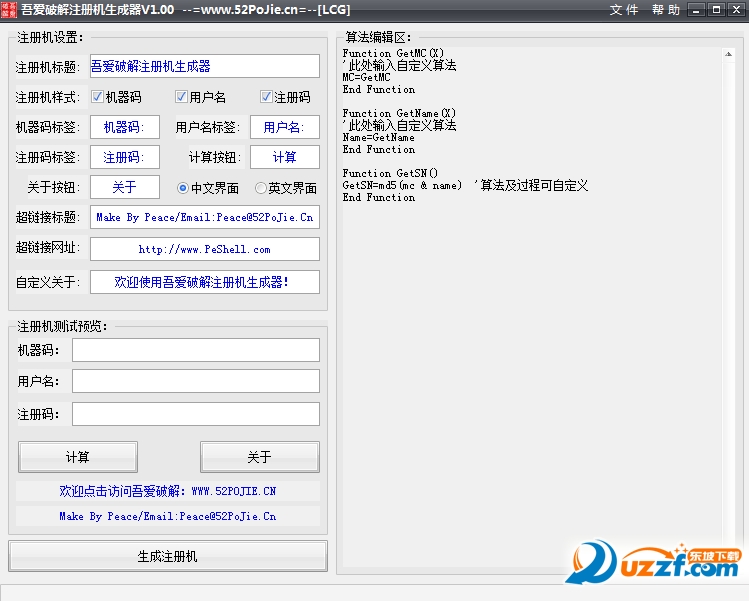Viewport: 749px width, 601px height.
Task: Select the 中文界面 radio option
Action: coord(183,188)
